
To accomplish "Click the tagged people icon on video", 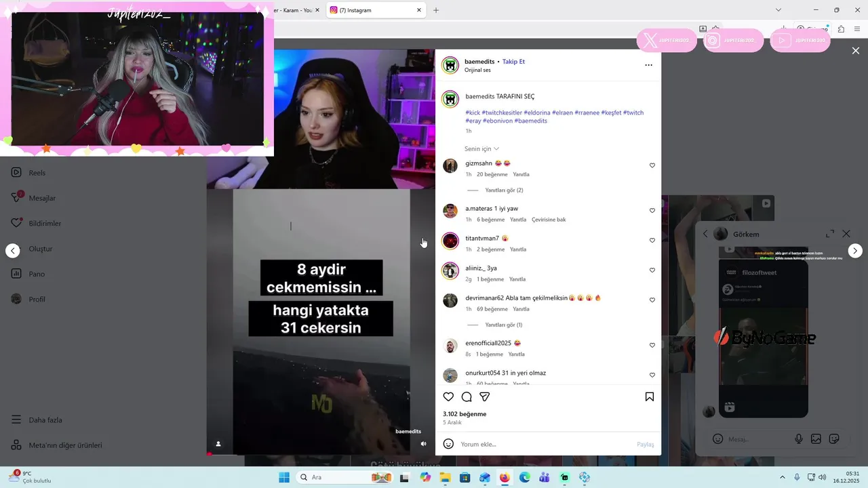I will 218,444.
